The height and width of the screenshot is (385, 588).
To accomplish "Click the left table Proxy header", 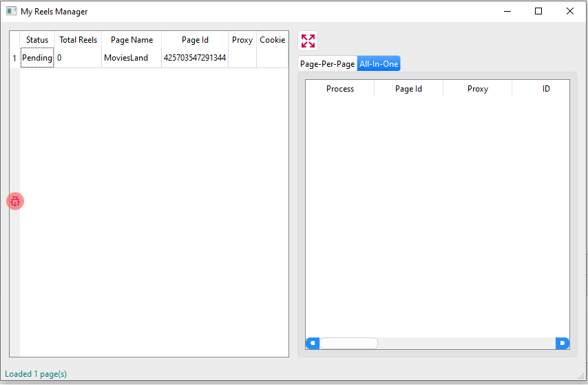I will [242, 40].
